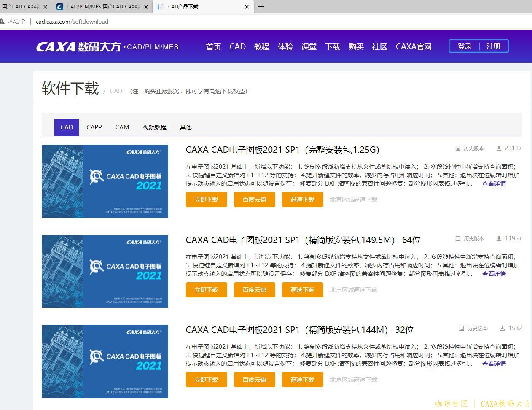Click download count icon beside 1582
532x410 pixels.
pyautogui.click(x=502, y=328)
